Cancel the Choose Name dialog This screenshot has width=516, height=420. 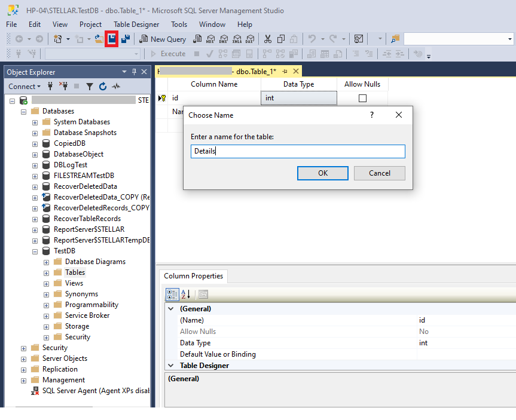pos(379,173)
